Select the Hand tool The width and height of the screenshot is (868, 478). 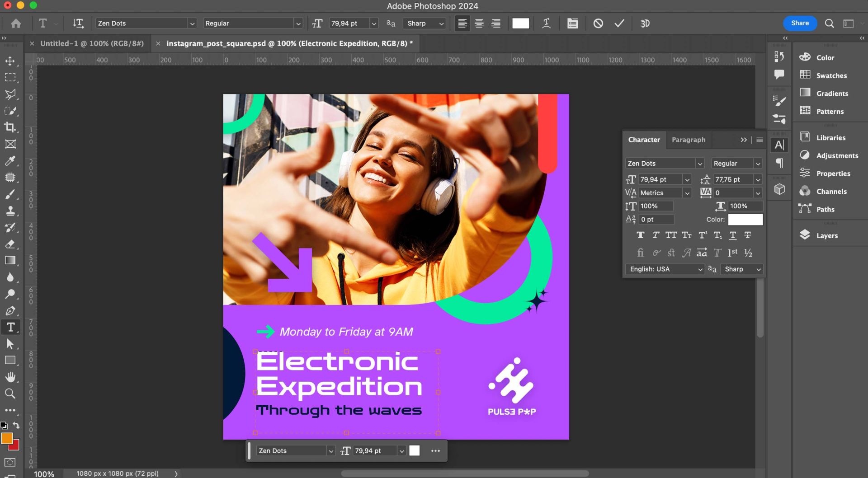pyautogui.click(x=10, y=377)
